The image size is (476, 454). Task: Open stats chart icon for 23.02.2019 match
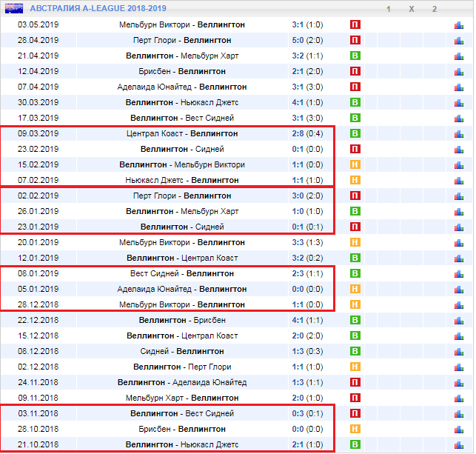pyautogui.click(x=459, y=150)
